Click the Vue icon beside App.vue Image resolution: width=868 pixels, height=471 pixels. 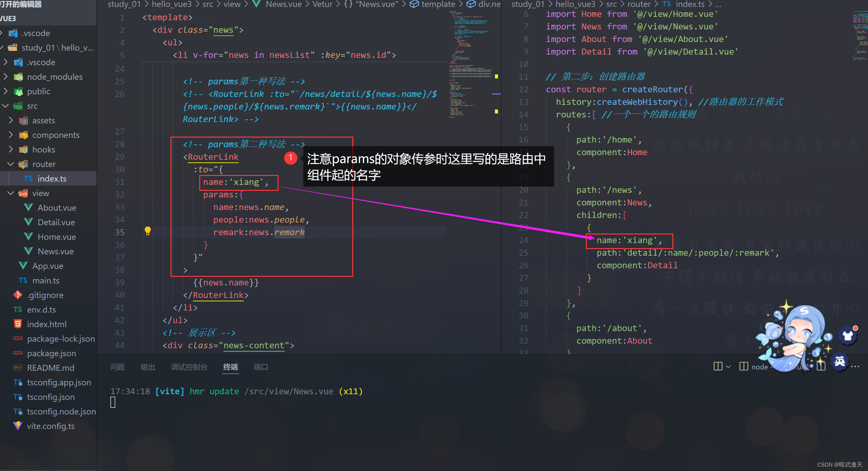pos(23,266)
